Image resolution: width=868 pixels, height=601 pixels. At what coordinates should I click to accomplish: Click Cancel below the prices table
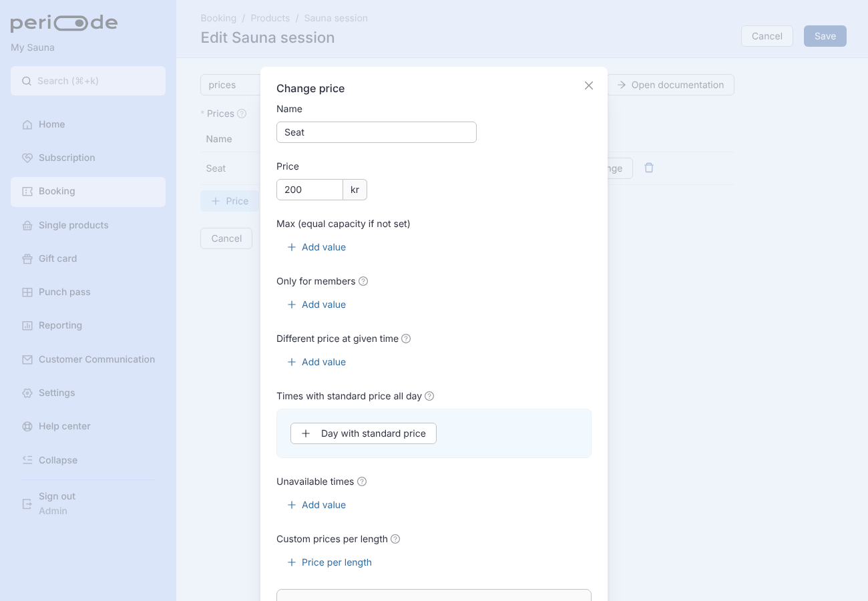click(x=226, y=238)
